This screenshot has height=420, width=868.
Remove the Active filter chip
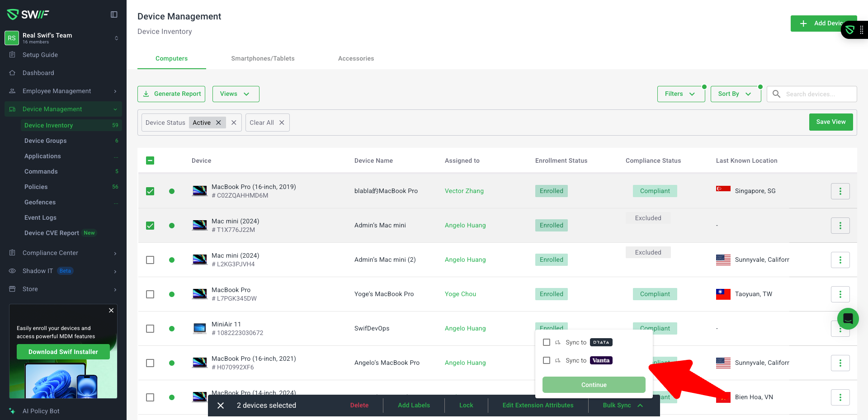tap(218, 123)
